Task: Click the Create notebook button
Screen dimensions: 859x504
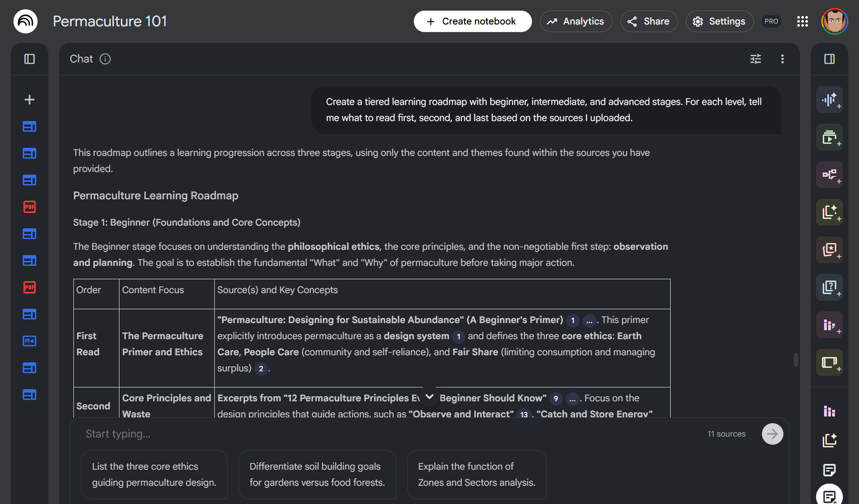Action: tap(472, 21)
